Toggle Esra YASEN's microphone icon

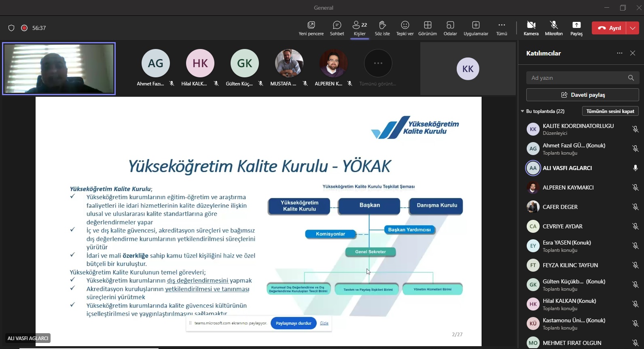click(x=636, y=246)
